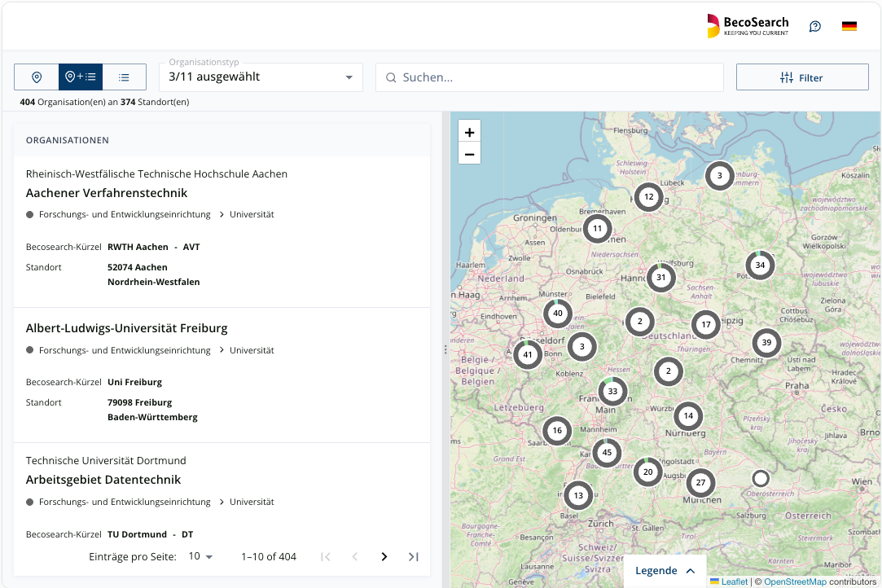Zoom in on the map
The height and width of the screenshot is (588, 882).
click(x=470, y=132)
